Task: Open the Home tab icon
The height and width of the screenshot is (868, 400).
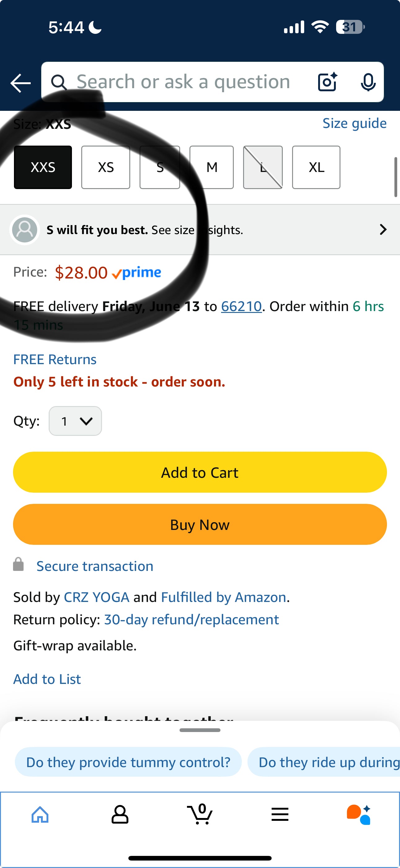Action: (40, 814)
